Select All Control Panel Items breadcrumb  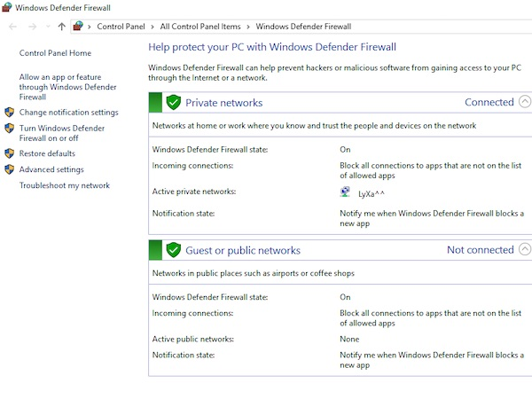[199, 27]
